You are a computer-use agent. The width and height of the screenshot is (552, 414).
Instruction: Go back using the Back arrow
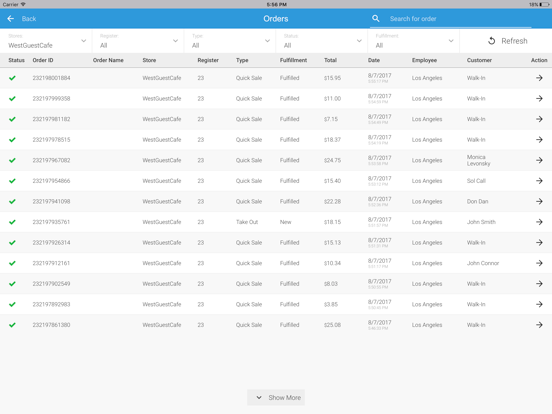click(11, 19)
